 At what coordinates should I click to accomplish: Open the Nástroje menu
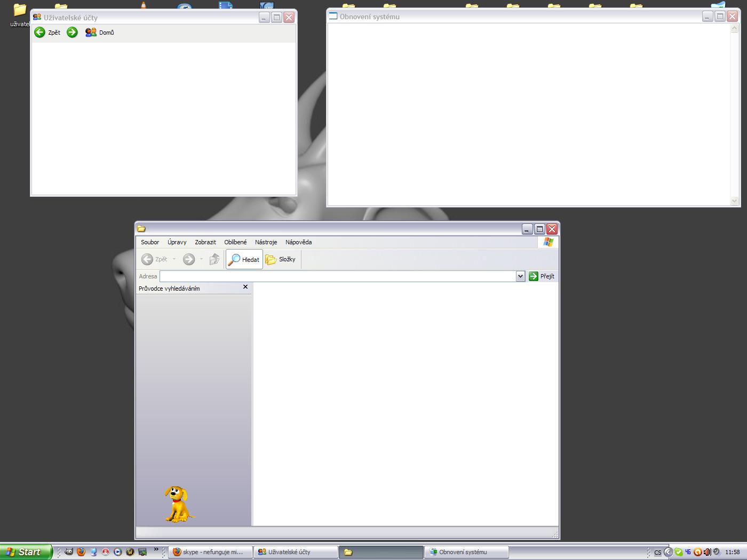coord(266,242)
